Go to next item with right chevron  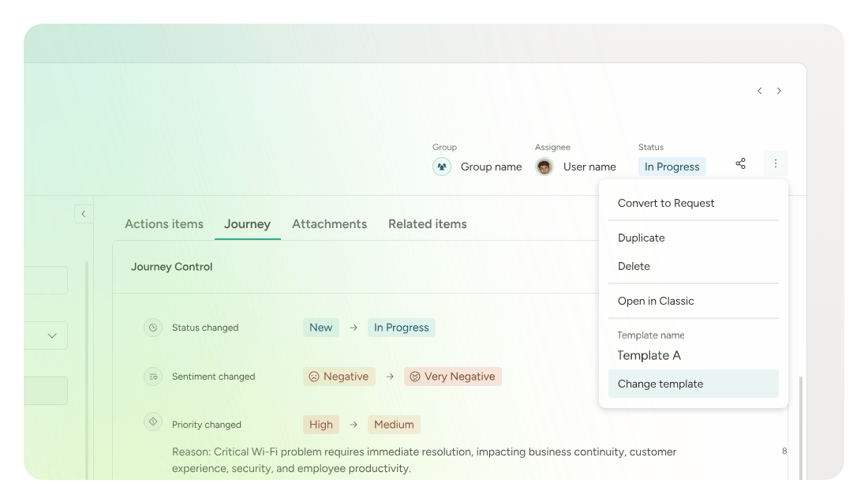(x=779, y=91)
